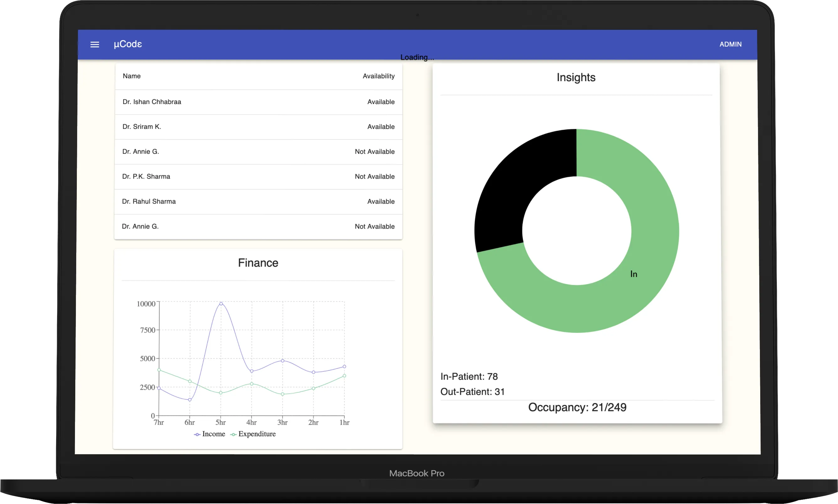Click the Income peak point at 5hr
838x504 pixels.
point(221,304)
